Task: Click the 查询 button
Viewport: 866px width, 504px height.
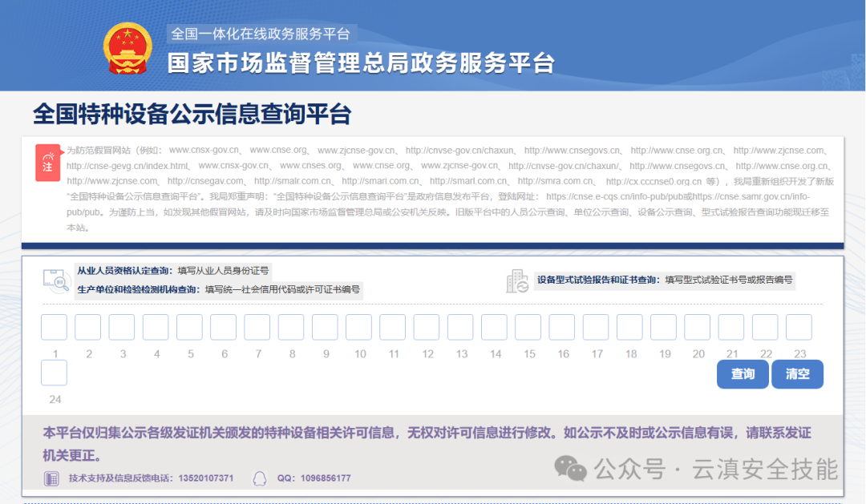Action: (743, 374)
